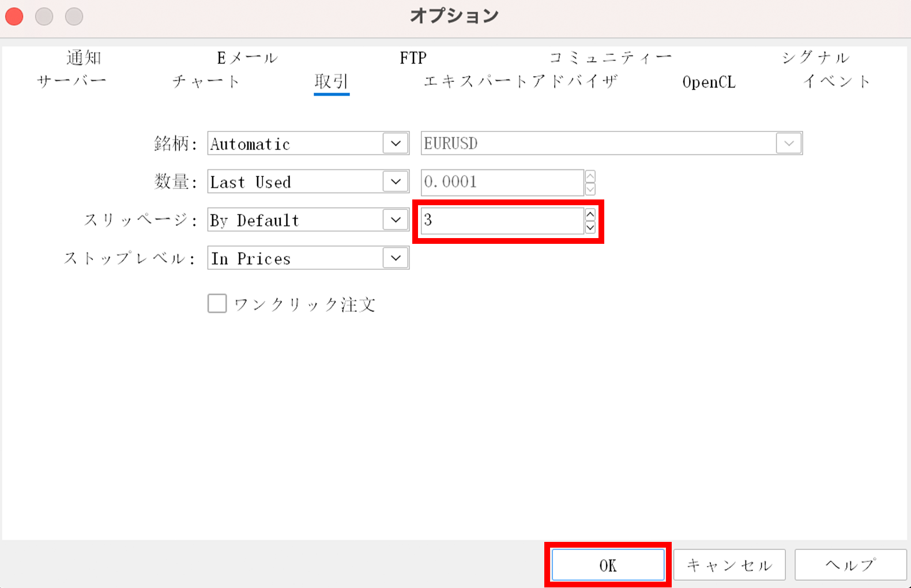911x588 pixels.
Task: Enable the ワンクリック注文 checkbox
Action: tap(217, 303)
